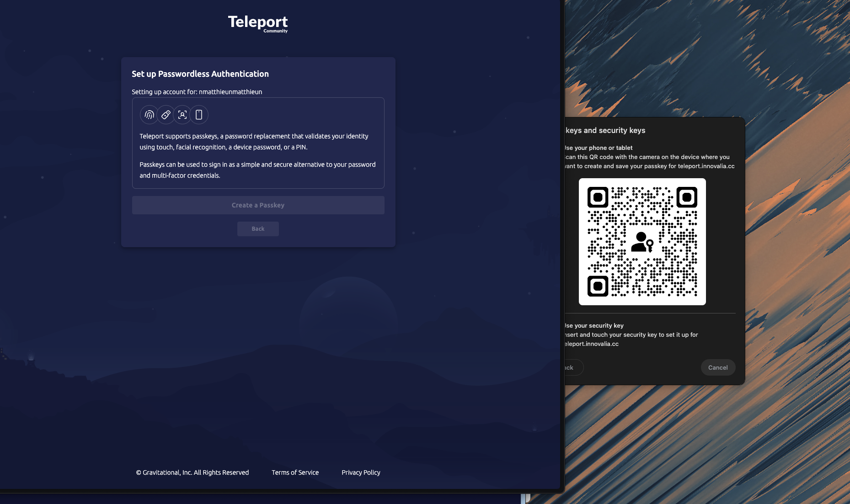Select the facial recognition icon
This screenshot has width=850, height=504.
click(182, 115)
